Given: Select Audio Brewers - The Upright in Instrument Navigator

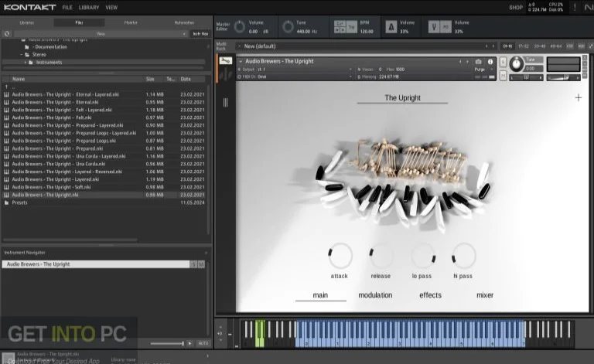Looking at the screenshot, I should click(96, 264).
